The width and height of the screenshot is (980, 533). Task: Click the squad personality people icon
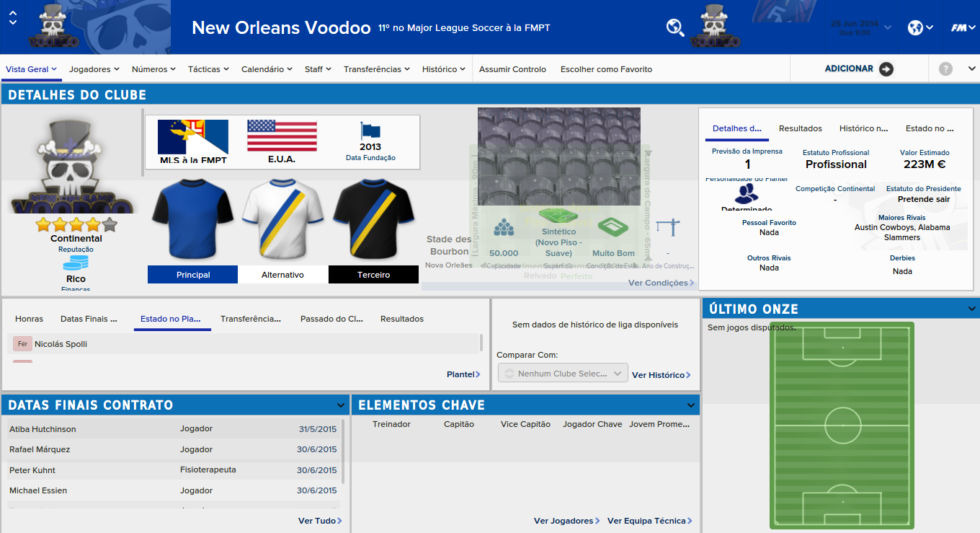click(x=747, y=193)
